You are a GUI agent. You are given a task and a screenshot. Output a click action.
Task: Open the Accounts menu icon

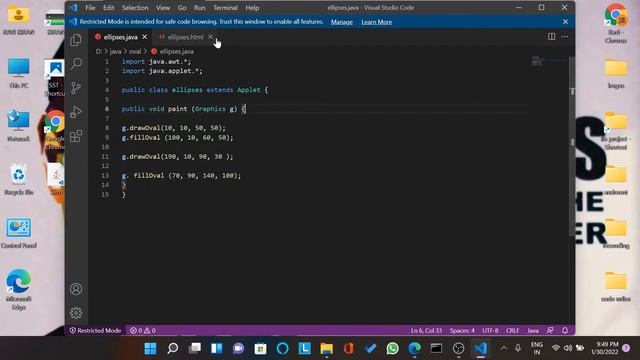pyautogui.click(x=76, y=289)
